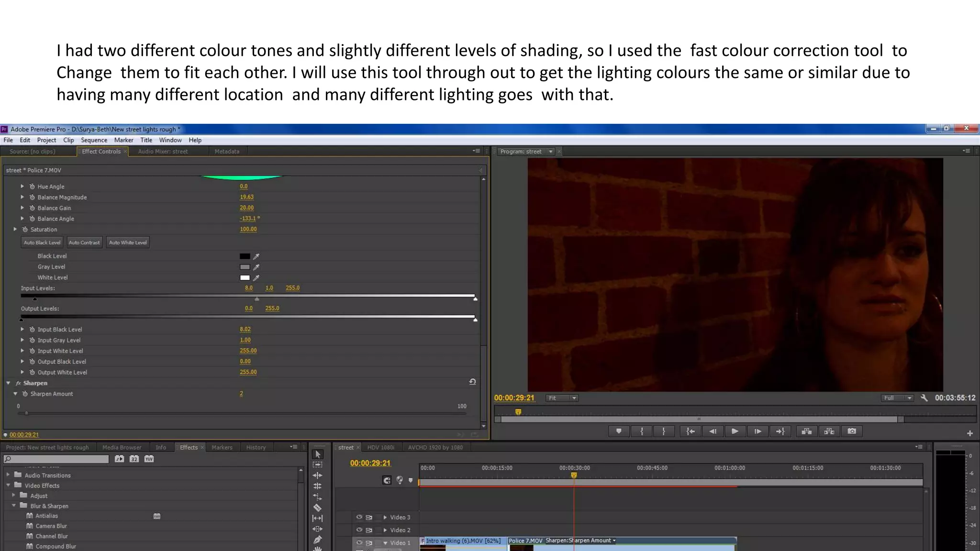The height and width of the screenshot is (551, 980).
Task: Step forward one frame
Action: tap(757, 431)
